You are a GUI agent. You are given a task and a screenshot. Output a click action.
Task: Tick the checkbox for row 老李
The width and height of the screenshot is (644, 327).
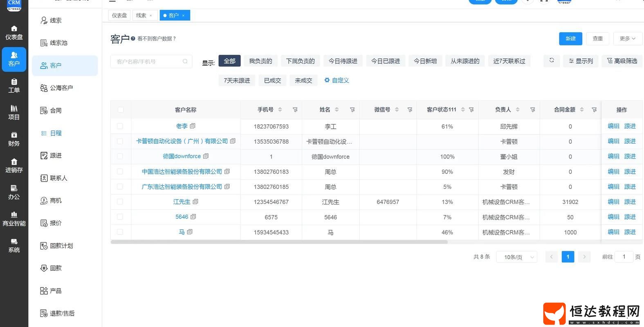click(120, 126)
